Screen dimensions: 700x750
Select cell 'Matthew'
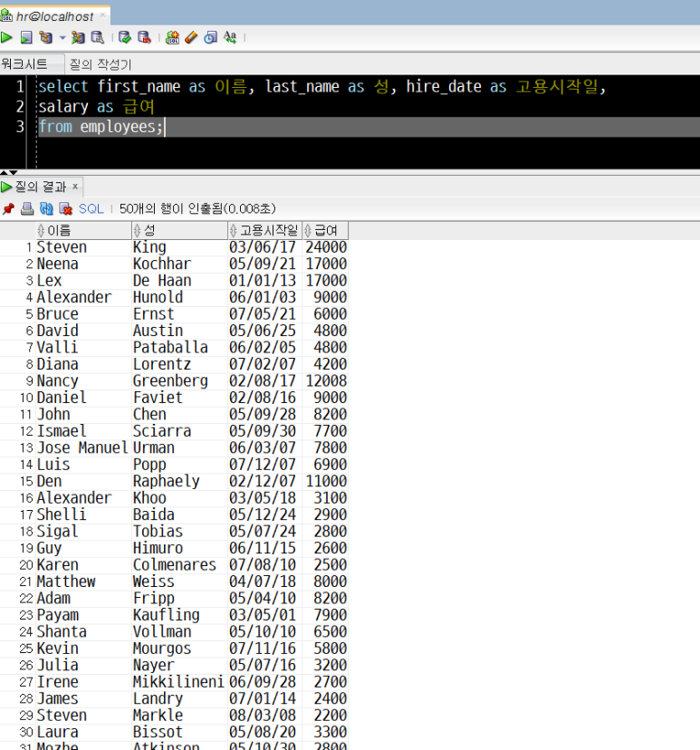pos(83,582)
